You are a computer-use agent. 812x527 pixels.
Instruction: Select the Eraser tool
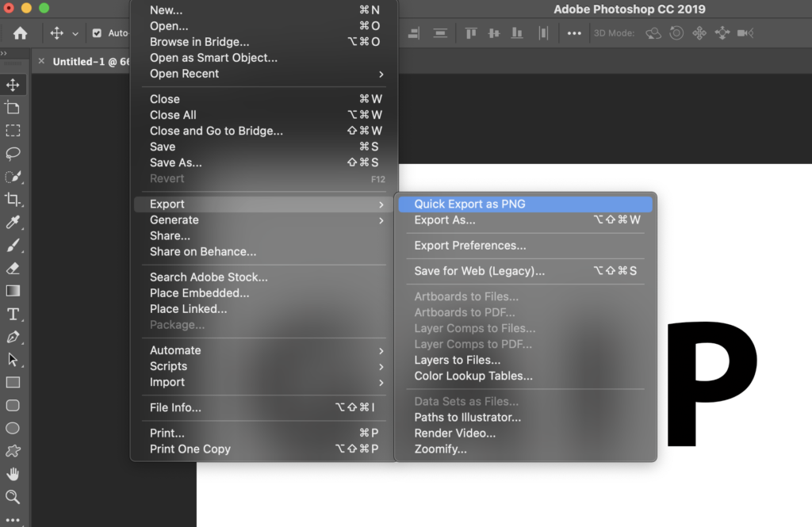[11, 268]
